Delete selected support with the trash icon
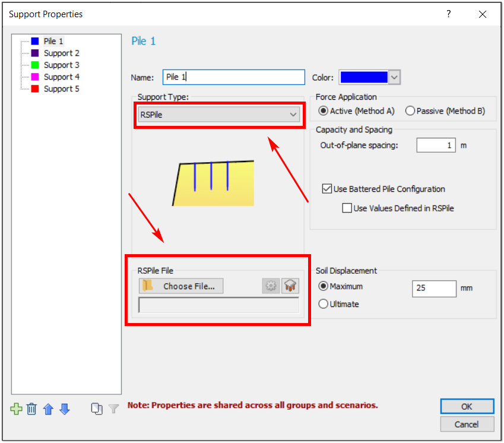The image size is (504, 443). 31,409
